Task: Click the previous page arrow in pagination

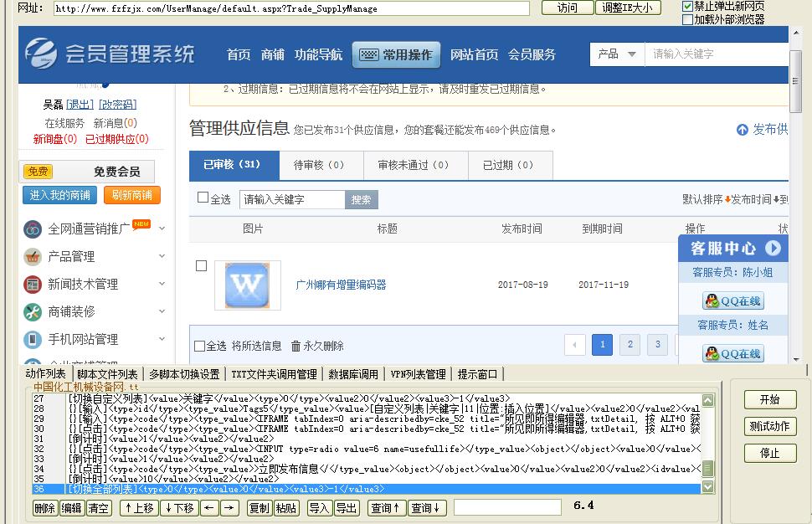Action: click(574, 344)
